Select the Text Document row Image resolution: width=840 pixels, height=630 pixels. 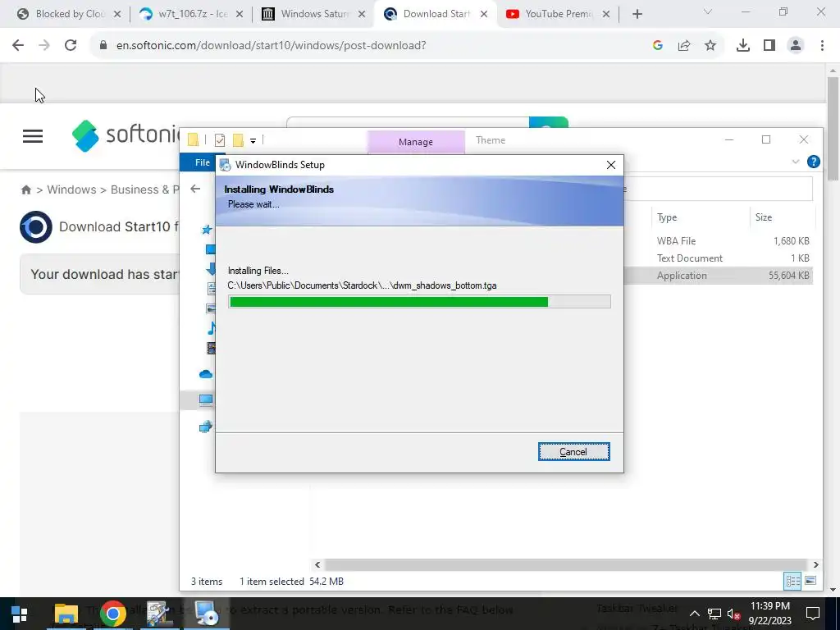click(x=718, y=258)
